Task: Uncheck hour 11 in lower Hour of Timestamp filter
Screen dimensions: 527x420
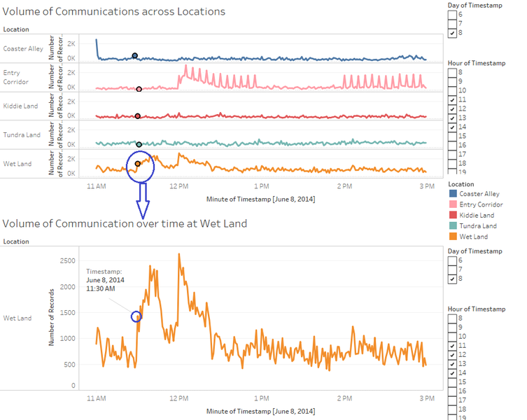Action: point(452,345)
